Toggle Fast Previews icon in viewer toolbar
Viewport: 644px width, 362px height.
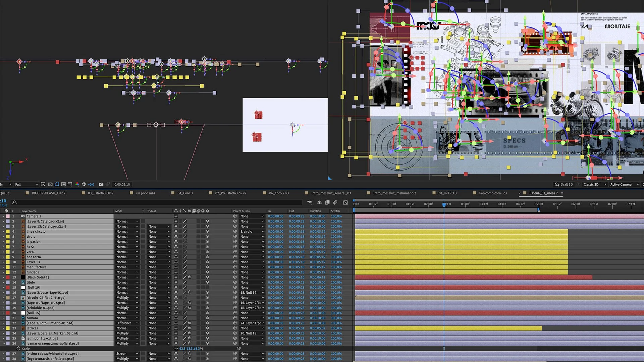(x=43, y=184)
